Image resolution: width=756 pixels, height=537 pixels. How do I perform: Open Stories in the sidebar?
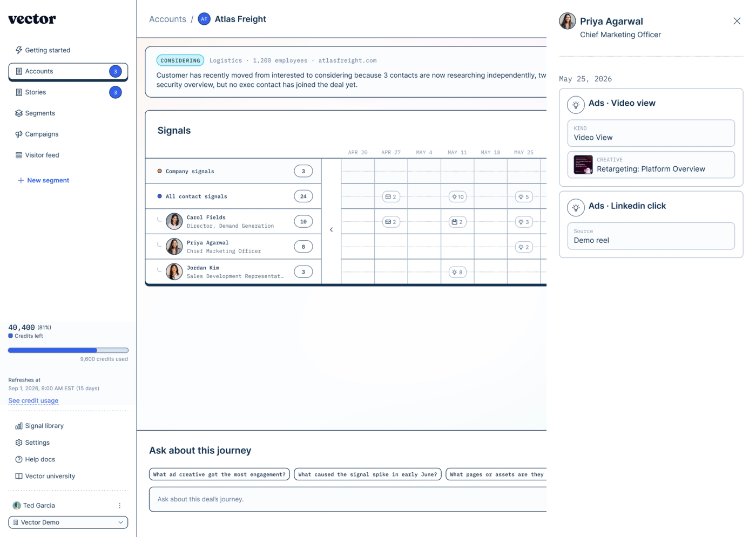tap(68, 92)
